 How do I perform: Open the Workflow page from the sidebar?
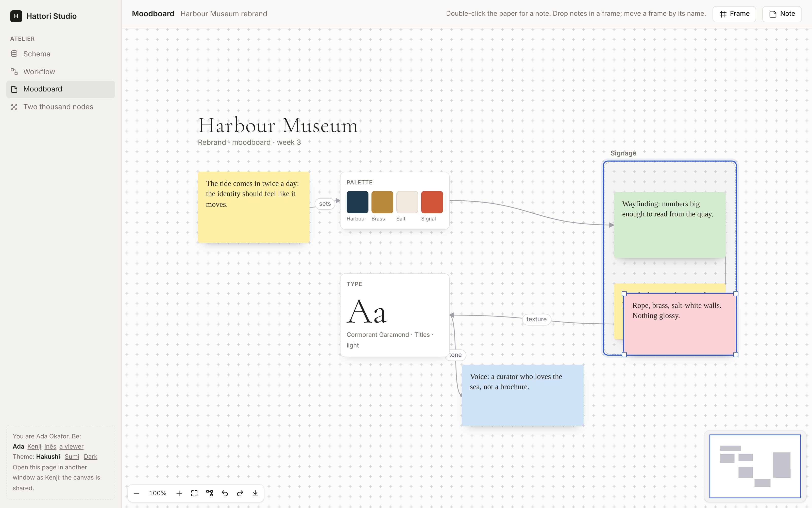point(60,72)
